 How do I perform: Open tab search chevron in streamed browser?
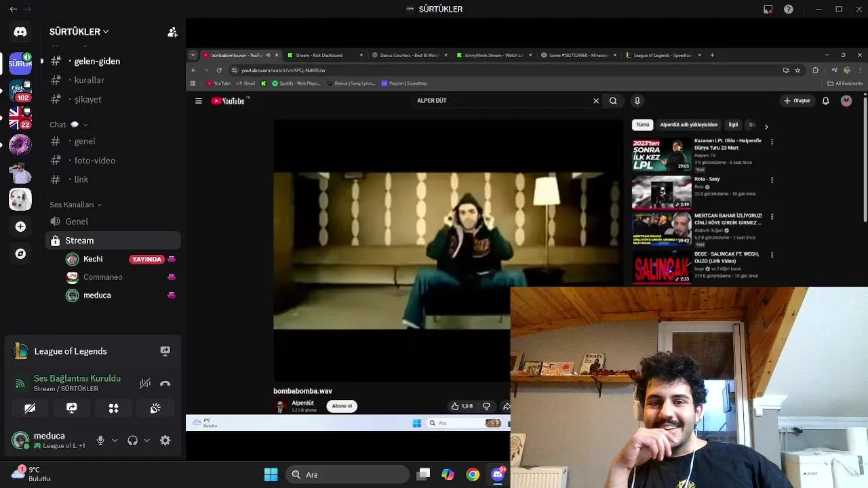pos(193,55)
